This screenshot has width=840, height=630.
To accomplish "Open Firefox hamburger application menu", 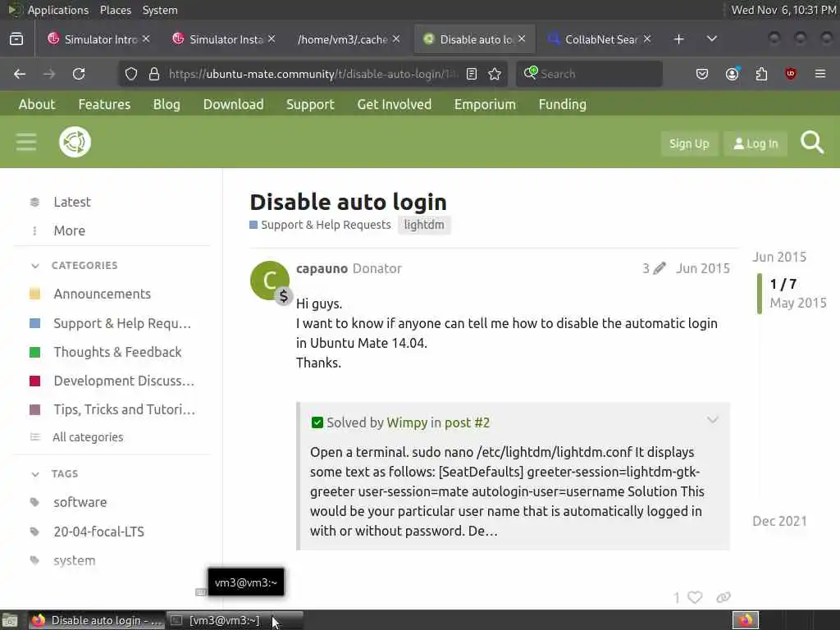I will pos(820,74).
